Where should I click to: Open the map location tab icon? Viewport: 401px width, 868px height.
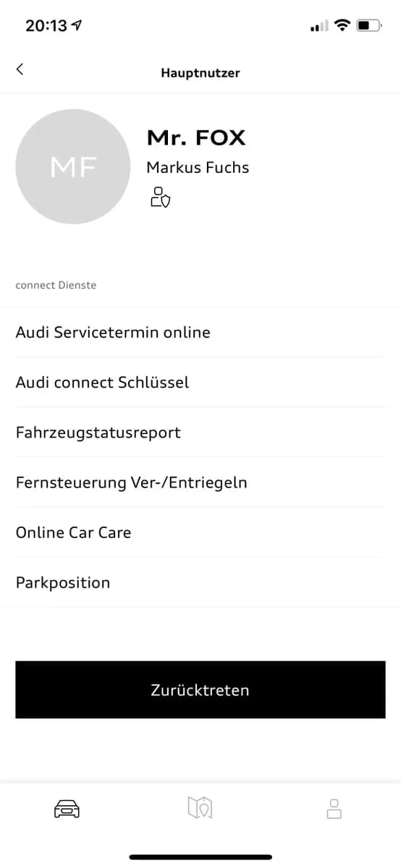tap(200, 807)
